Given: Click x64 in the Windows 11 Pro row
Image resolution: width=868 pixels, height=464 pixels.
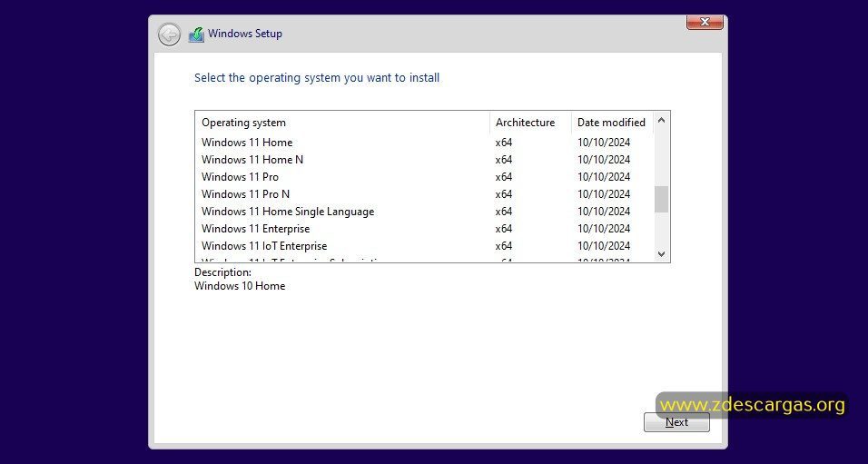Looking at the screenshot, I should (504, 177).
